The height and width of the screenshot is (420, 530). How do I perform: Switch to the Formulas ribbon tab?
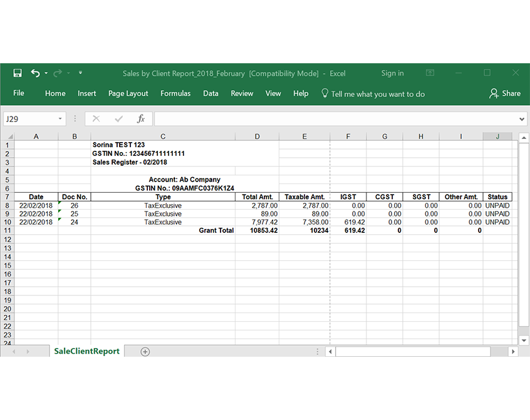[175, 93]
